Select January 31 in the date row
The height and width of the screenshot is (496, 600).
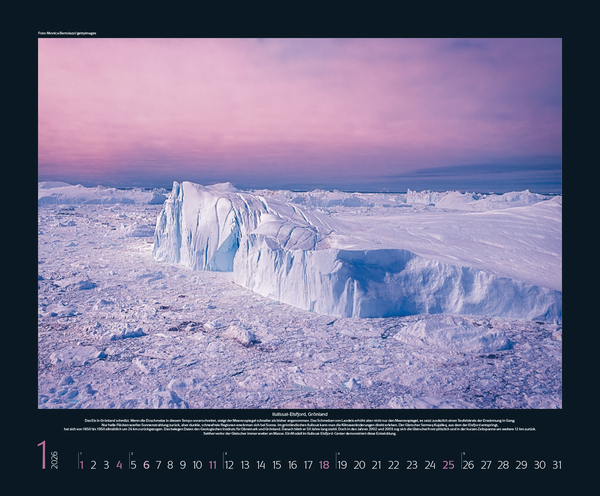click(x=556, y=464)
